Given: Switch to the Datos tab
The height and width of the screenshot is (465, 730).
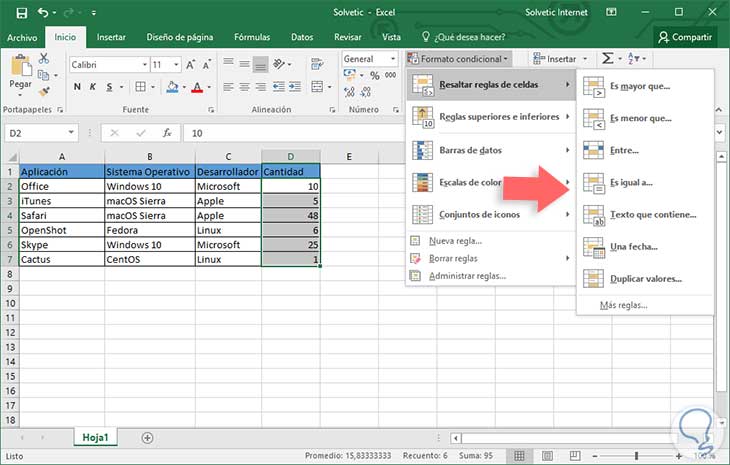Looking at the screenshot, I should (302, 37).
